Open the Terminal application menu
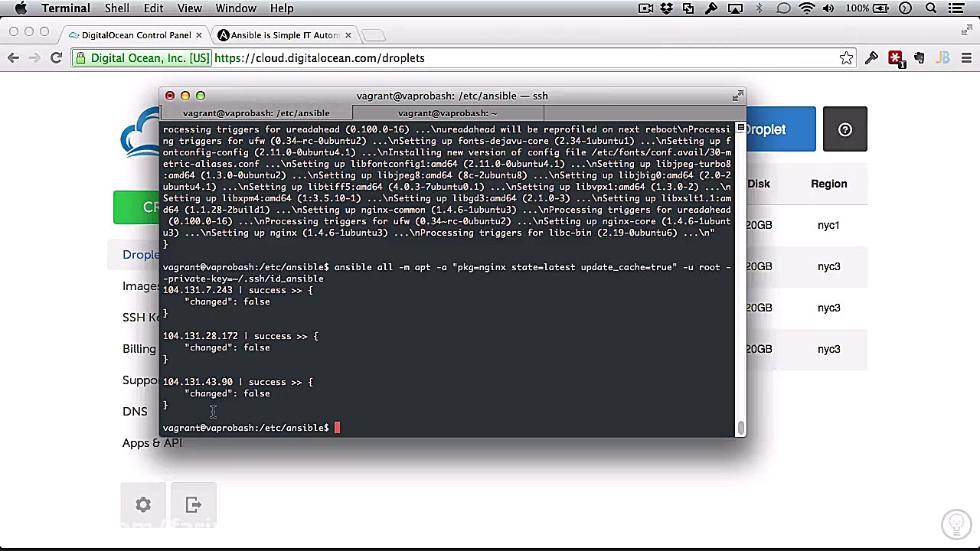The image size is (980, 551). pyautogui.click(x=66, y=8)
